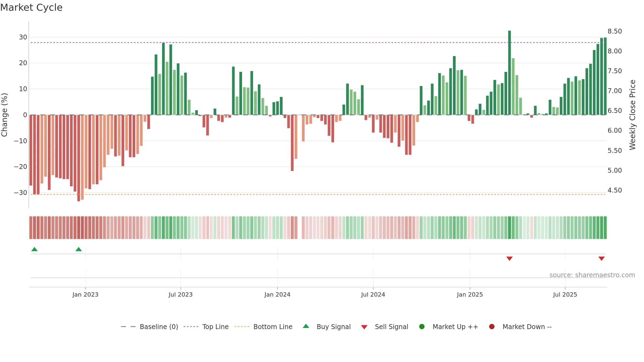Click the sell signal triangle after Jan 2025
The width and height of the screenshot is (644, 362).
point(510,258)
